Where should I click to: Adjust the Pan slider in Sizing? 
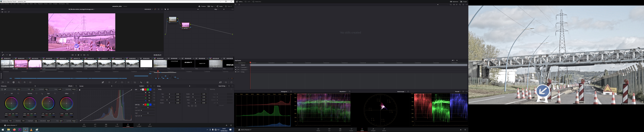tap(170, 94)
